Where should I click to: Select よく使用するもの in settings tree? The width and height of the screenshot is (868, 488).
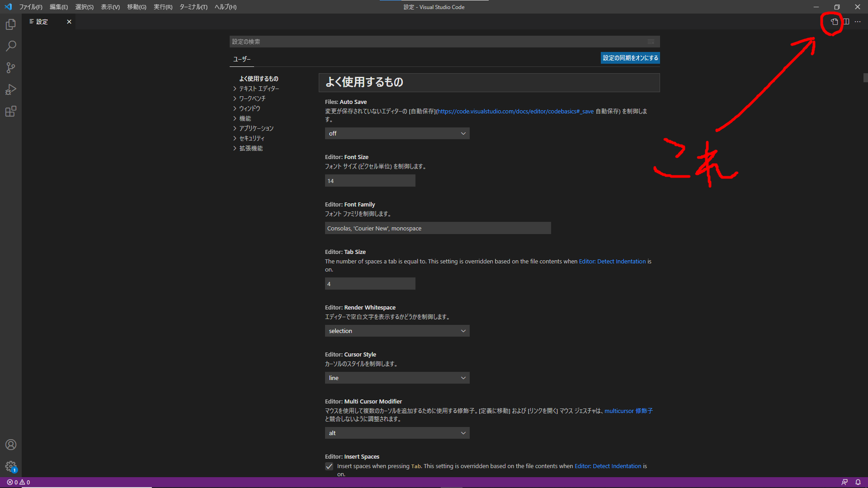[x=259, y=79]
